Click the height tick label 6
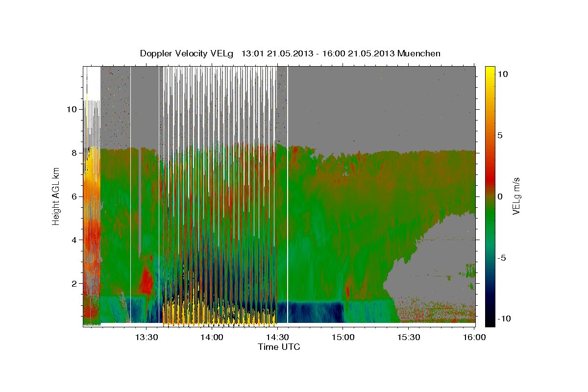The image size is (588, 392). 74,196
